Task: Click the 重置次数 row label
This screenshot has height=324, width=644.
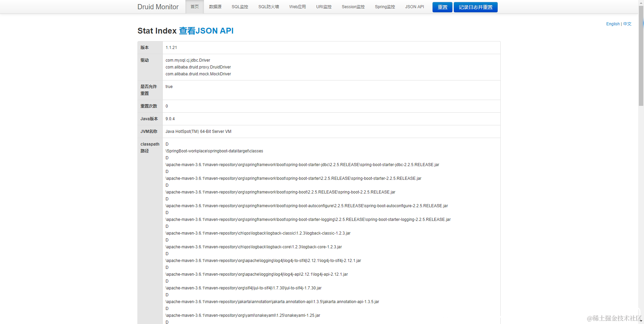Action: (x=149, y=106)
